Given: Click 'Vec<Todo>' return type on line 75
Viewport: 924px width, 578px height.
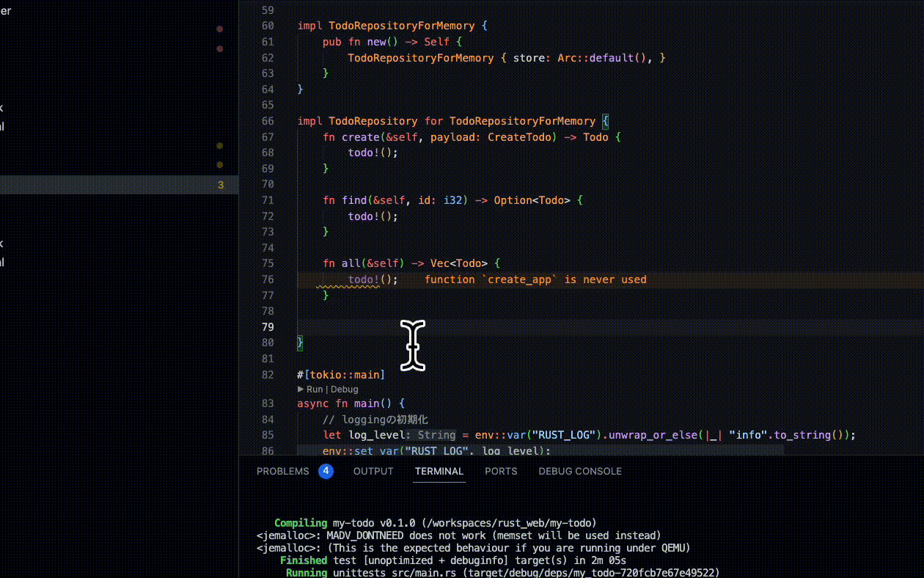Looking at the screenshot, I should coord(458,263).
